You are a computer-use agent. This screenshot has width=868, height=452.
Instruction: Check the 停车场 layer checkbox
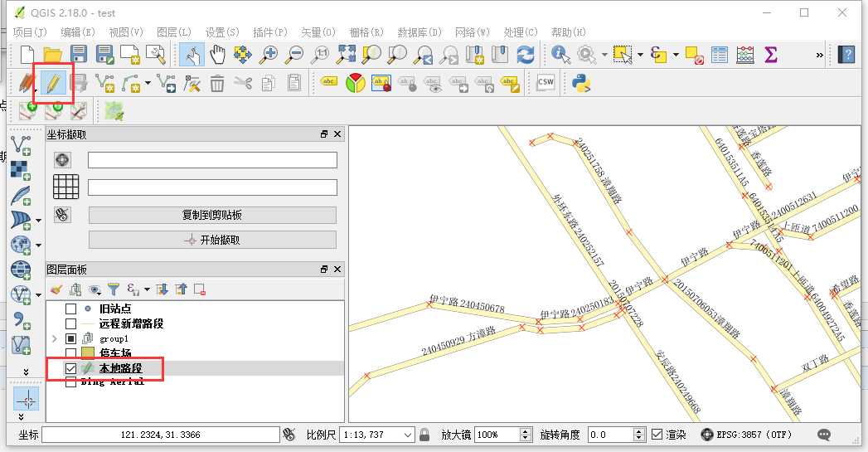click(x=70, y=352)
